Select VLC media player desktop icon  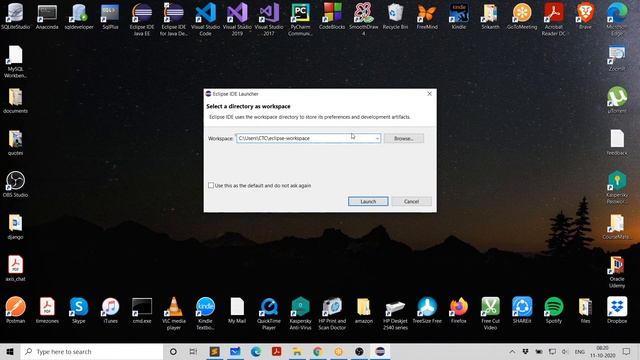[x=174, y=313]
